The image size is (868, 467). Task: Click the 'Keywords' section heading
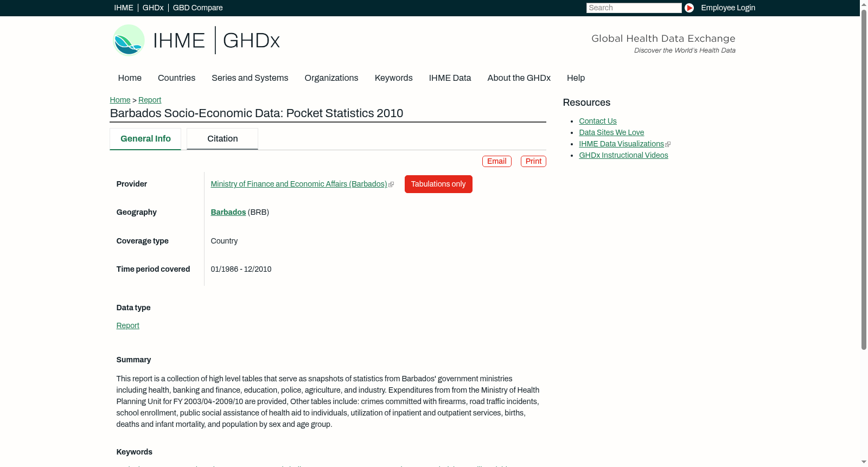(135, 452)
